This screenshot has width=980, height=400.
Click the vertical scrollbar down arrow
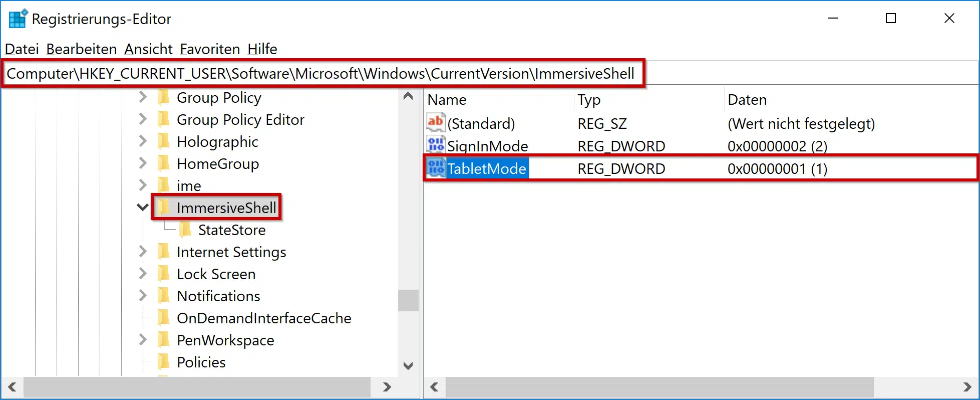(408, 366)
